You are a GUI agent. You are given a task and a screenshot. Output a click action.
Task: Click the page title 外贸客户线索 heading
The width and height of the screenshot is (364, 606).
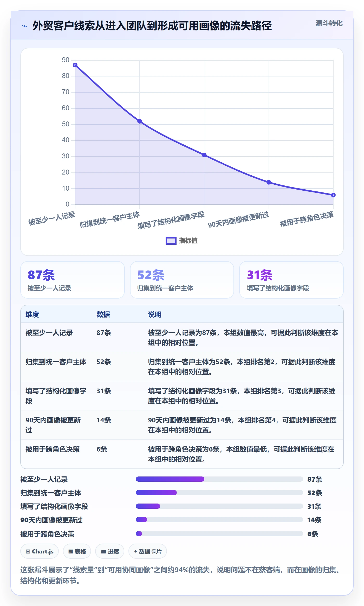pos(152,26)
